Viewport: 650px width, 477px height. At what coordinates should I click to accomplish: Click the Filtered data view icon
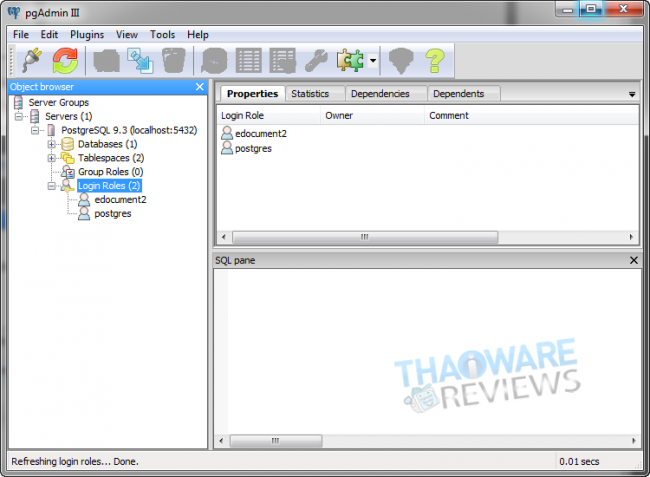pyautogui.click(x=282, y=61)
